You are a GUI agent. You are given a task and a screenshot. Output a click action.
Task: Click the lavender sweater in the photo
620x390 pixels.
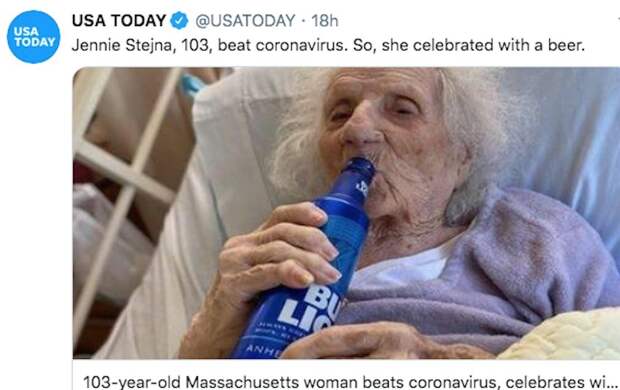(494, 277)
